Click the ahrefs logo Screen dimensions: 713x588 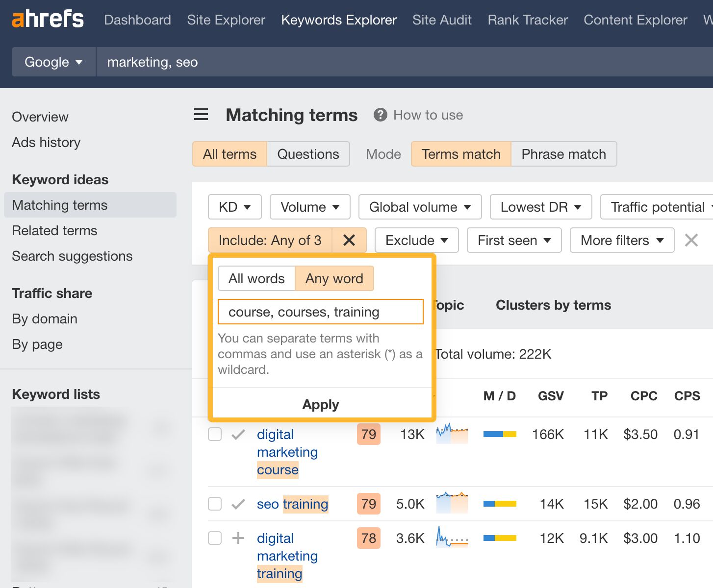tap(47, 19)
